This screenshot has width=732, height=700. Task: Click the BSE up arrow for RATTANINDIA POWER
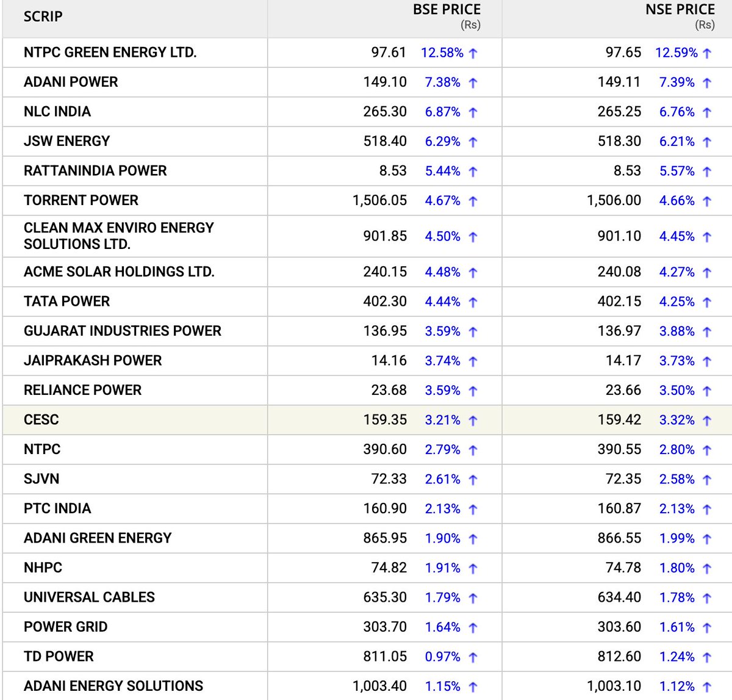pyautogui.click(x=473, y=171)
